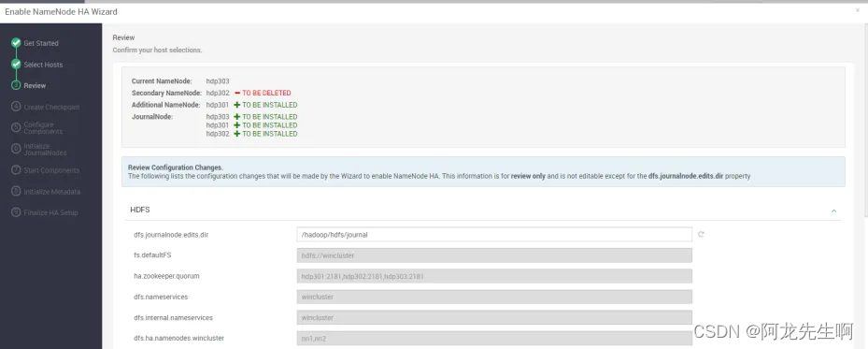Click the red minus icon next to hdp302
Screen dimensions: 868x349
(237, 93)
